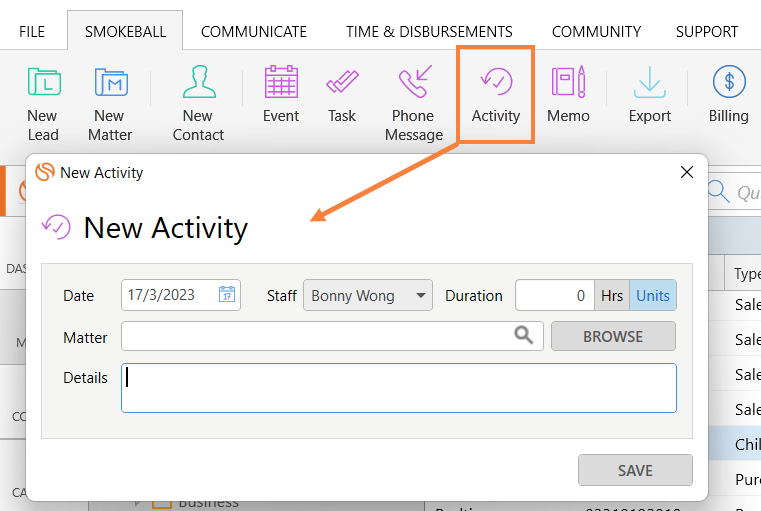The width and height of the screenshot is (761, 511).
Task: Focus the Date field showing 17/3/2023
Action: [x=181, y=295]
